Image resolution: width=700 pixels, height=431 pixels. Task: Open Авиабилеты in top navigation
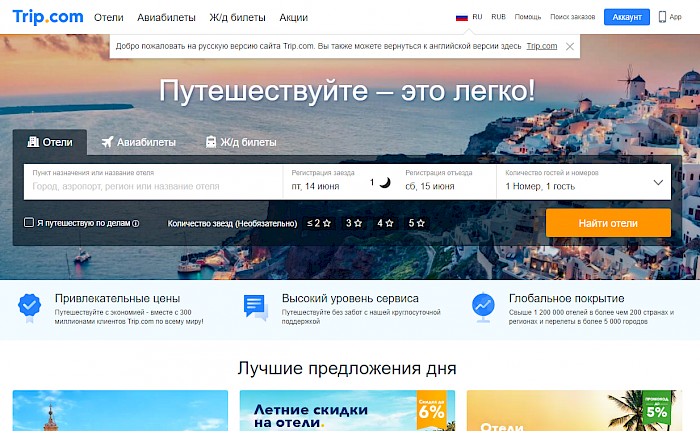pos(166,17)
